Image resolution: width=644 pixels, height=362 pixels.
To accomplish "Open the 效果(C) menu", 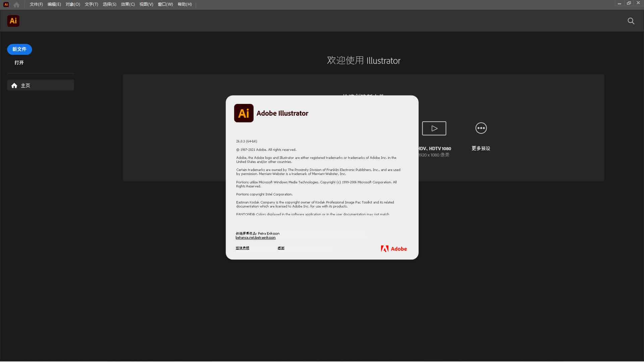I will (128, 4).
